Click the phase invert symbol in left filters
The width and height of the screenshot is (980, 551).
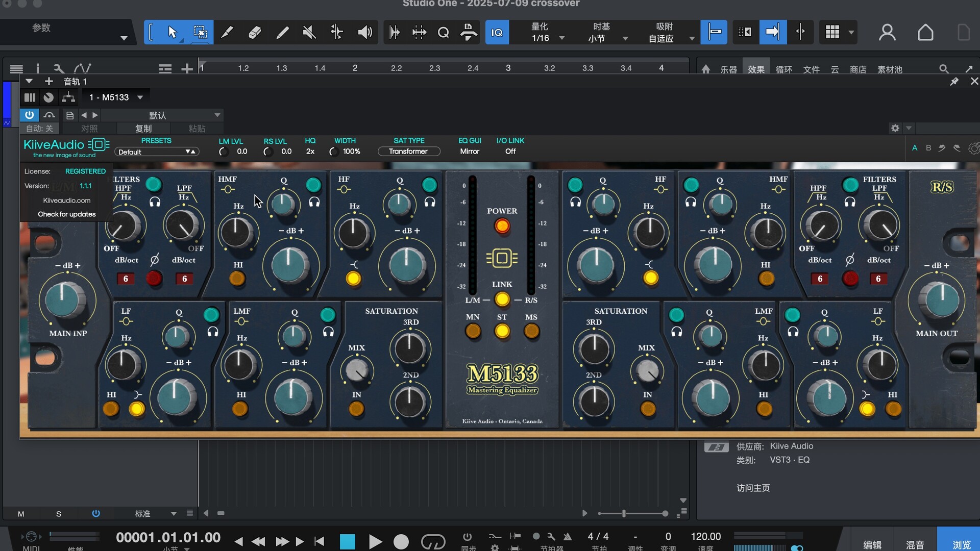(x=155, y=260)
